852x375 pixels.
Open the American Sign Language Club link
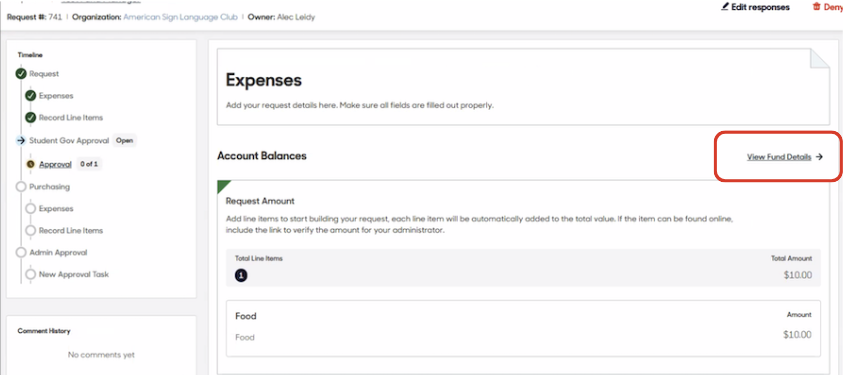(180, 17)
